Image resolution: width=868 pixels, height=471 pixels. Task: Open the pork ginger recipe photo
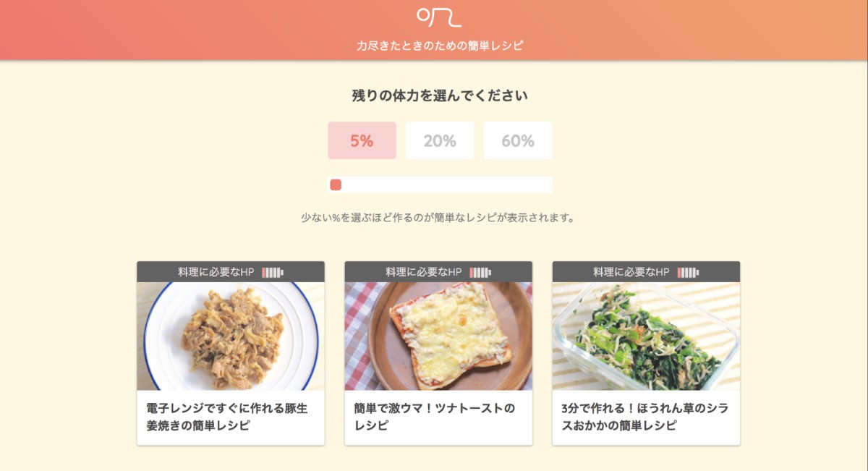pyautogui.click(x=231, y=336)
